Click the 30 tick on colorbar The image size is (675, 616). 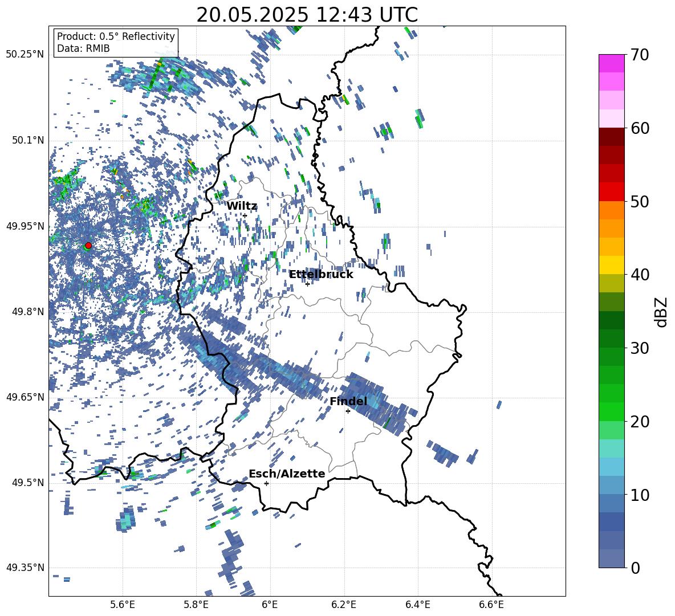640,348
